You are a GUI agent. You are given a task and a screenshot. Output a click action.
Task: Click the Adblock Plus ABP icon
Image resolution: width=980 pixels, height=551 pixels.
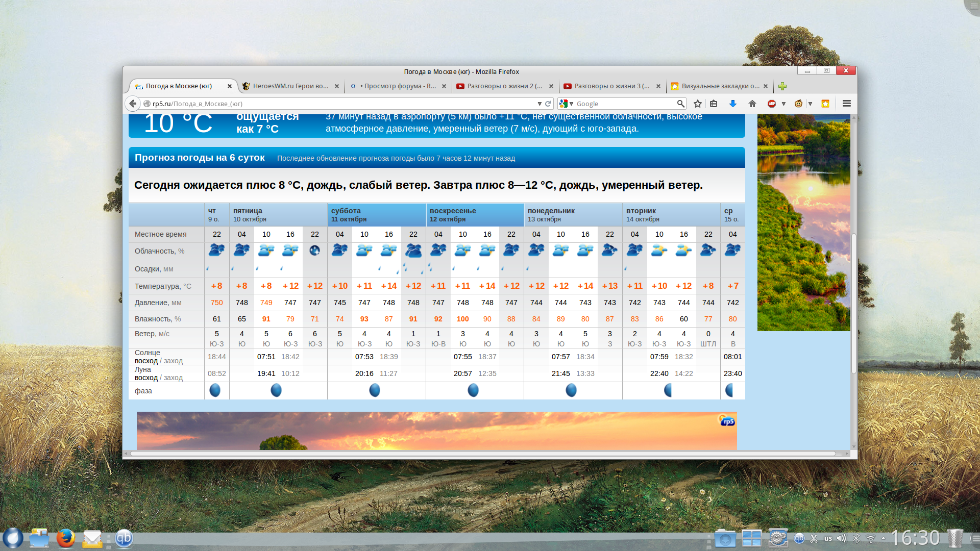tap(772, 104)
